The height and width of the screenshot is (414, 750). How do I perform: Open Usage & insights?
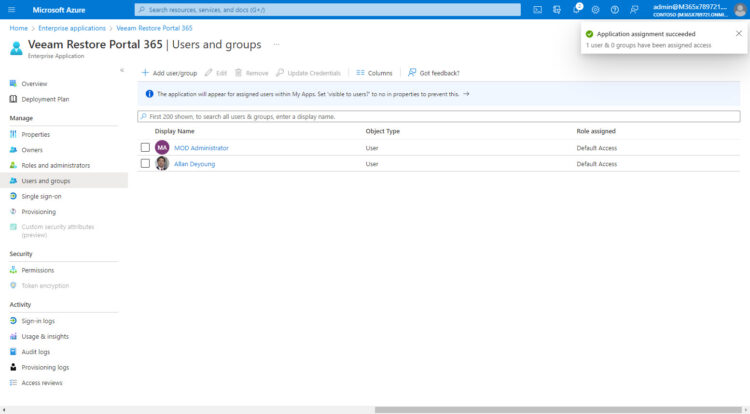[x=45, y=337]
